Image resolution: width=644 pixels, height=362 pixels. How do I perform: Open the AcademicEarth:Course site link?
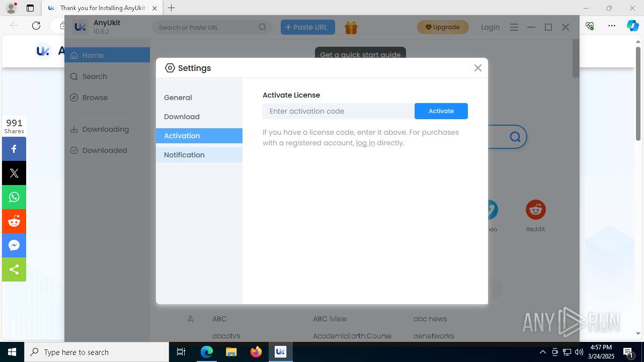tap(352, 336)
